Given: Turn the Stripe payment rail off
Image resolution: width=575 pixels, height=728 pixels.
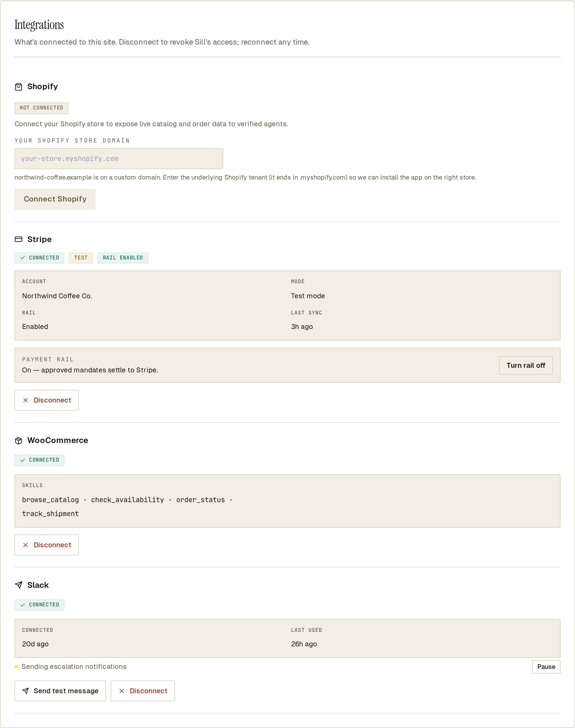Looking at the screenshot, I should 525,365.
